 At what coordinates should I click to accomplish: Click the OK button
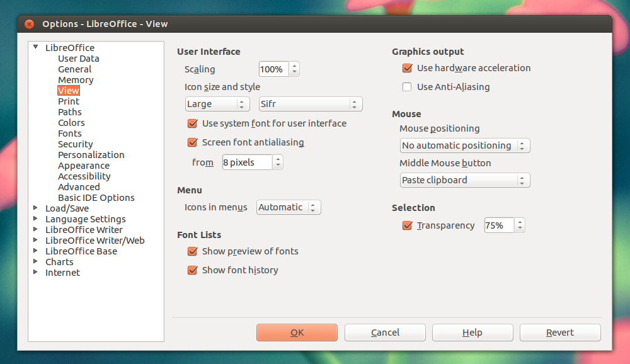click(x=297, y=332)
